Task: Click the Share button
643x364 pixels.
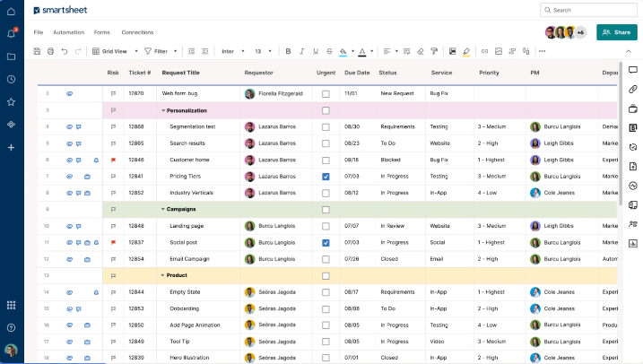Action: 617,32
